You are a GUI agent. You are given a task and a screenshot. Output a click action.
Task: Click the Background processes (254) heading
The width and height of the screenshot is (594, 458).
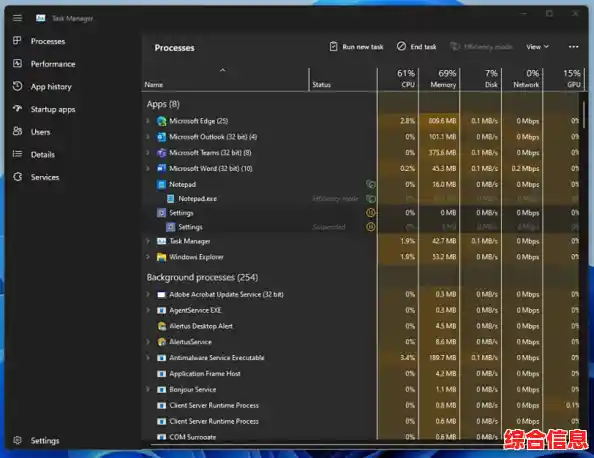[202, 277]
